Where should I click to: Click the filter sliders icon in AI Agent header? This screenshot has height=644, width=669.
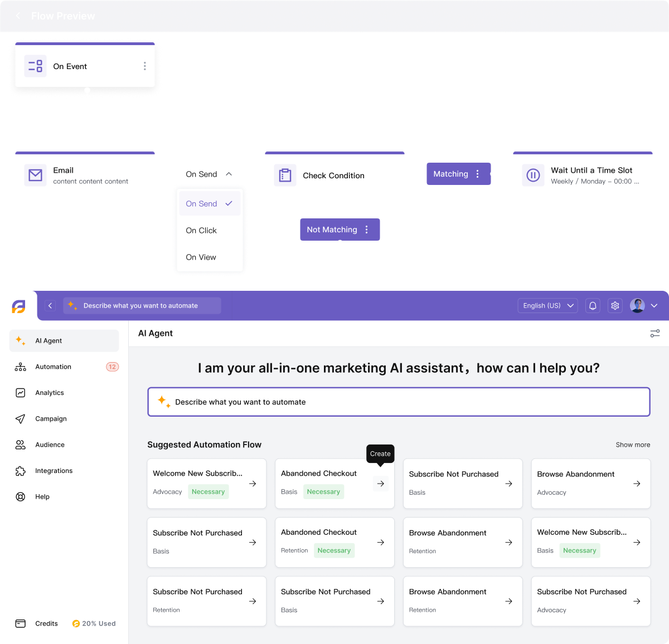(x=655, y=333)
